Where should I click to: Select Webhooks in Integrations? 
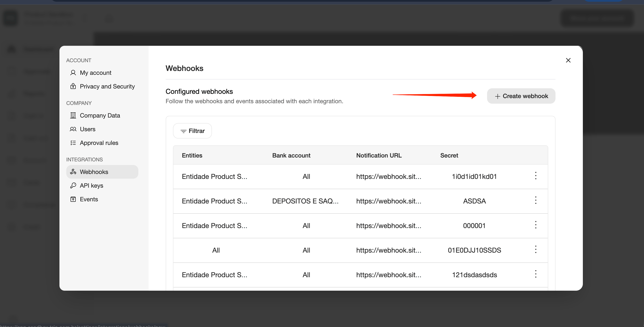pyautogui.click(x=102, y=172)
